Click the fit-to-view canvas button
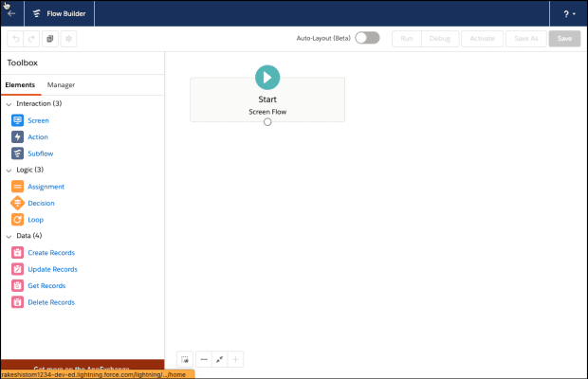The width and height of the screenshot is (588, 379). [220, 359]
